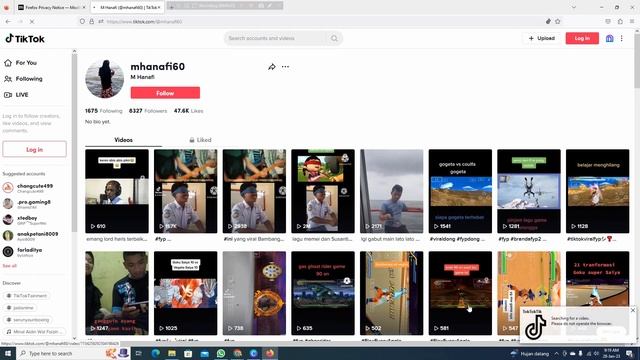Screen dimensions: 640x360
Task: Open Microsoft Edge from taskbar
Action: pos(156,353)
